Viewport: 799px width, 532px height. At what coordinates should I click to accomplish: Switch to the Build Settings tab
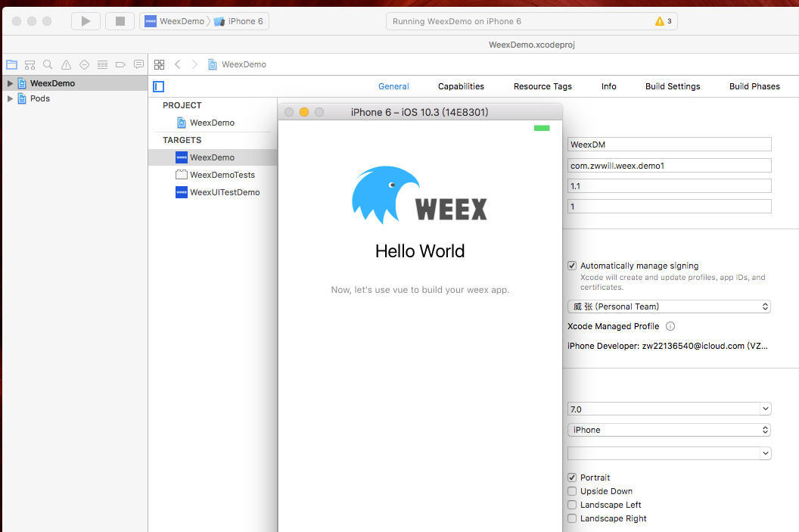pyautogui.click(x=672, y=86)
